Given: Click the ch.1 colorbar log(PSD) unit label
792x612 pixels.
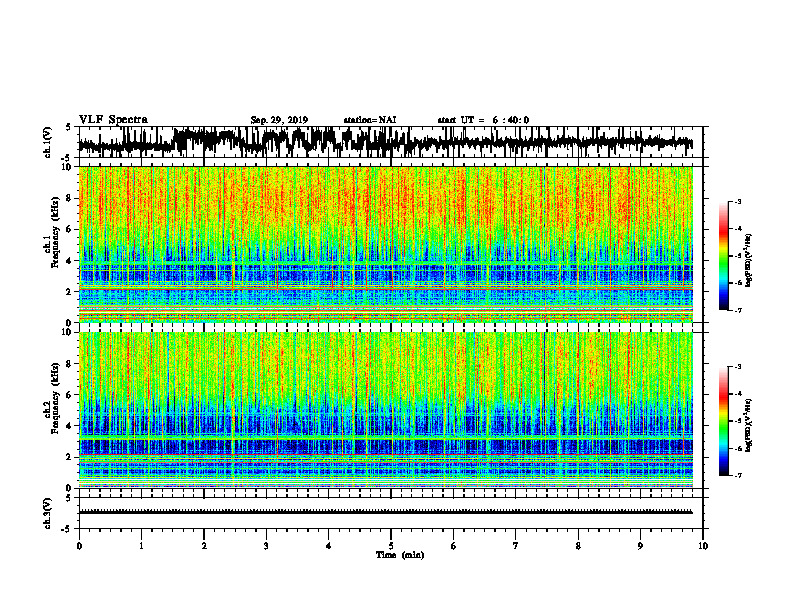Looking at the screenshot, I should coord(748,260).
